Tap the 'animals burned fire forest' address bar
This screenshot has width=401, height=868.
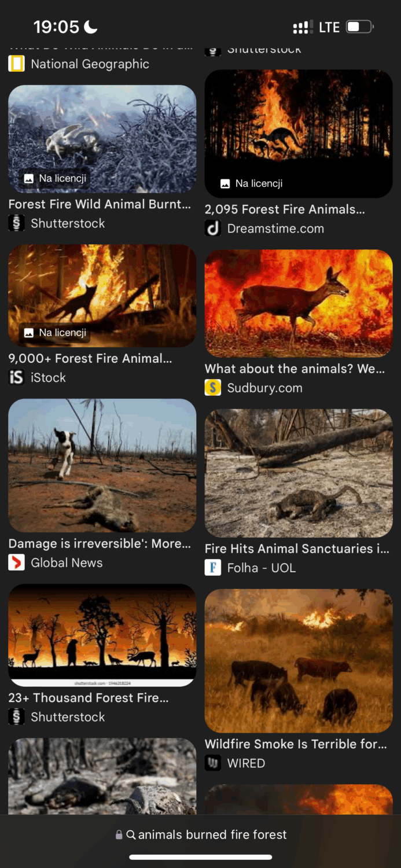pos(201,834)
